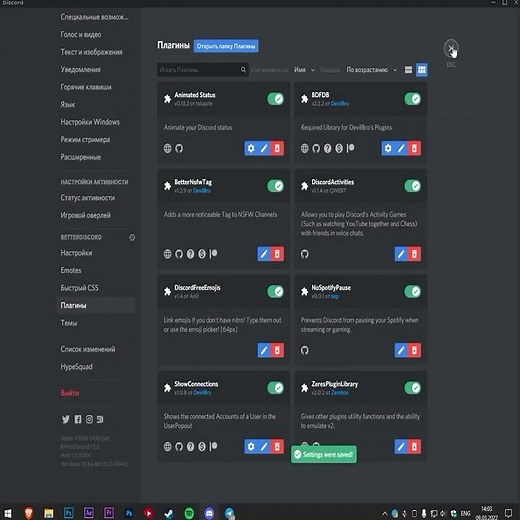This screenshot has height=520, width=520.
Task: Open website icon of Animated Status
Action: (x=168, y=148)
